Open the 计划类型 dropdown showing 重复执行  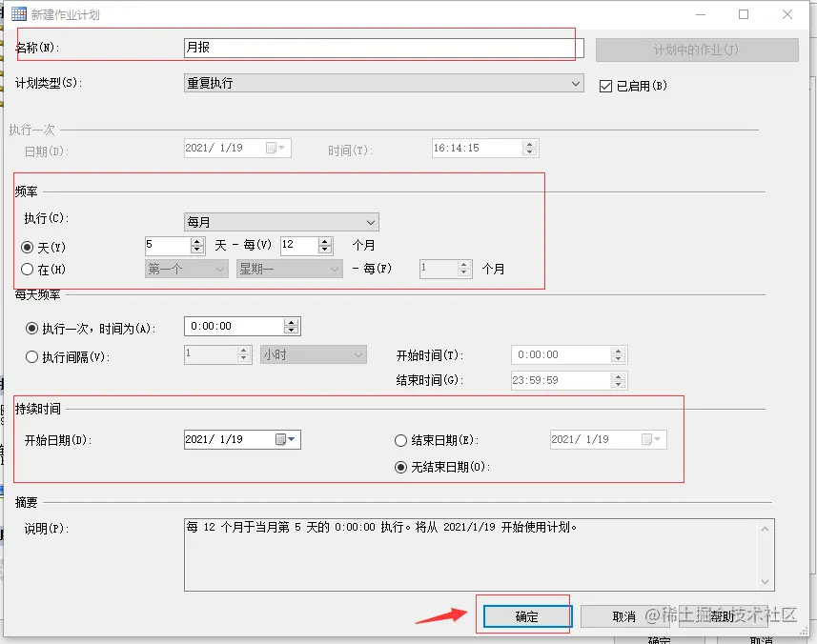[383, 83]
